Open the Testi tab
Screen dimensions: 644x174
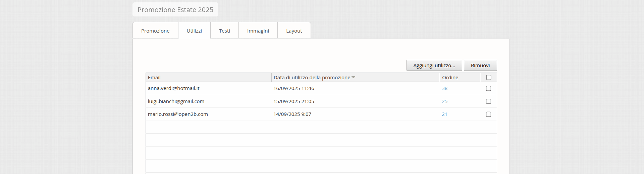[224, 31]
